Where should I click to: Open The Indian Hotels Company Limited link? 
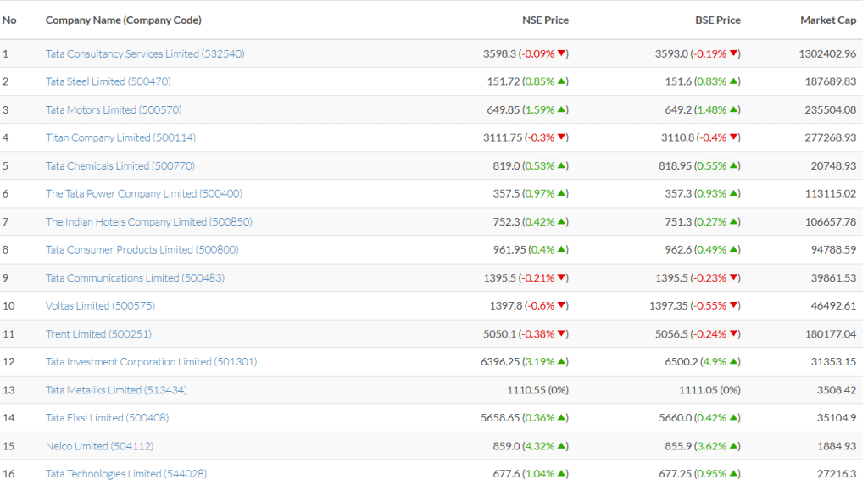click(x=149, y=221)
